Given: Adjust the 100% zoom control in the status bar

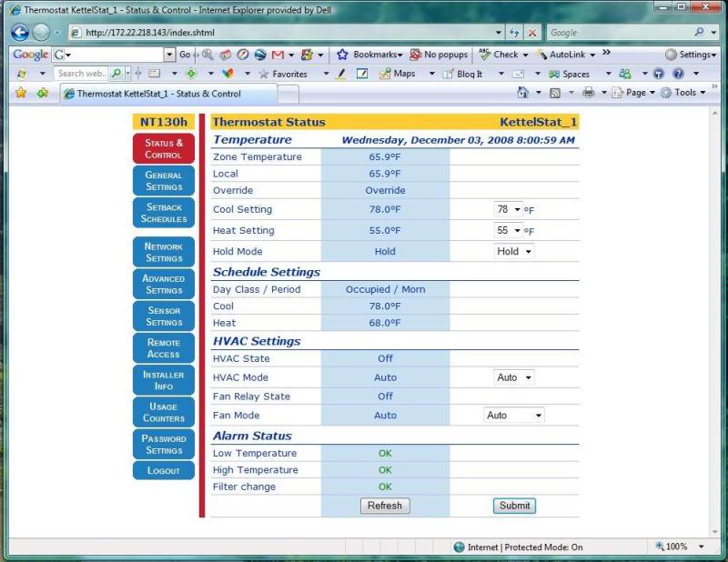Looking at the screenshot, I should click(674, 547).
